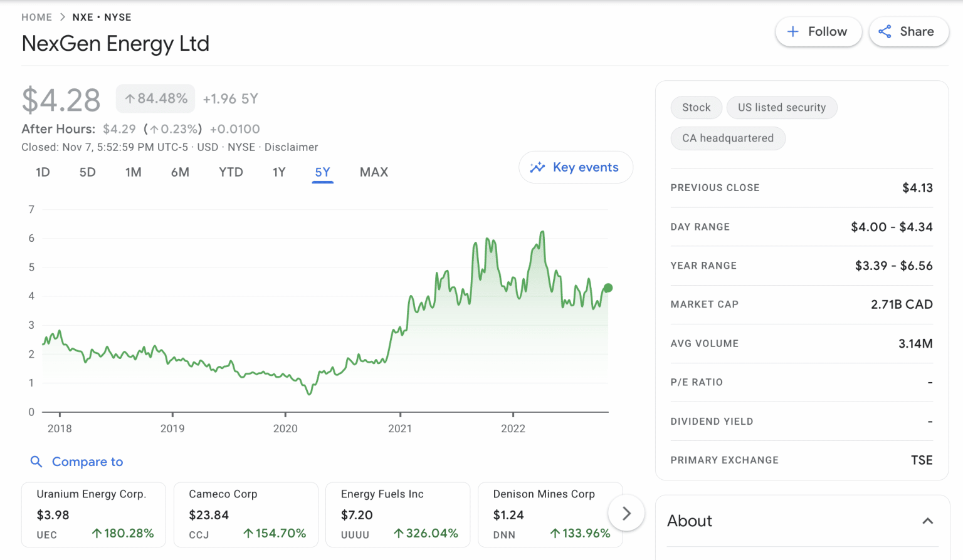
Task: Open the Disclaimer link
Action: pos(291,147)
